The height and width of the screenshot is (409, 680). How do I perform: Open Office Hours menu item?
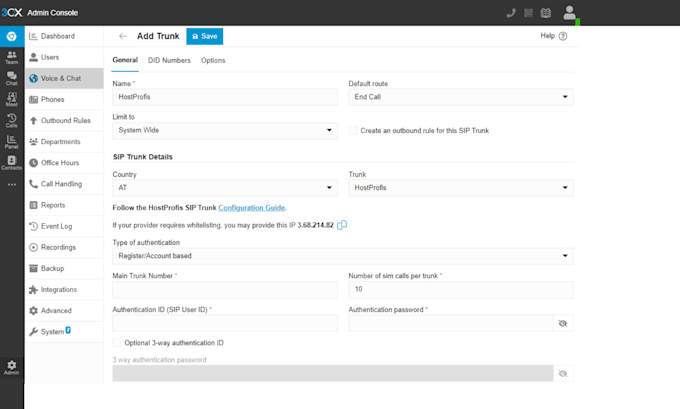tap(64, 163)
